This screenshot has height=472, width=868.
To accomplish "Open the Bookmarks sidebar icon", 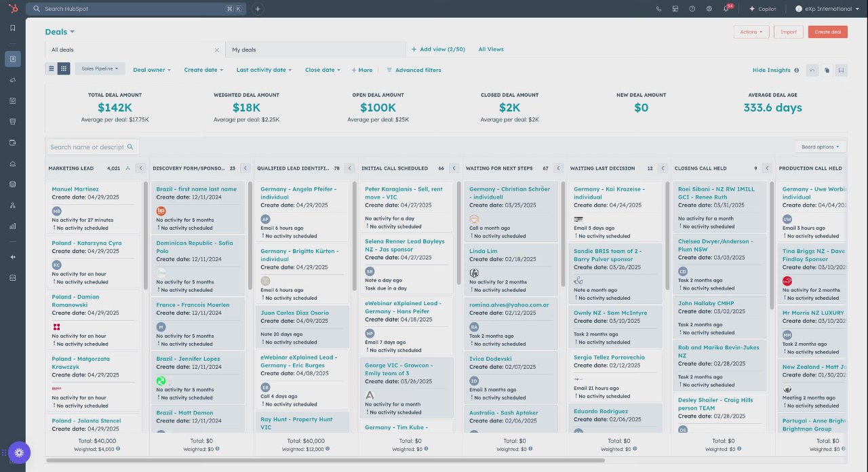I will pos(12,28).
